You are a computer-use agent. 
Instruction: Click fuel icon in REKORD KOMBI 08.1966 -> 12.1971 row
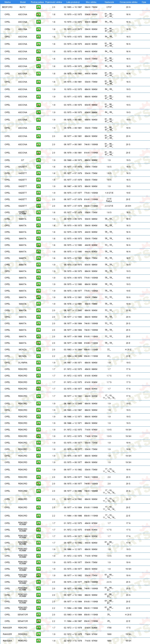38,549
